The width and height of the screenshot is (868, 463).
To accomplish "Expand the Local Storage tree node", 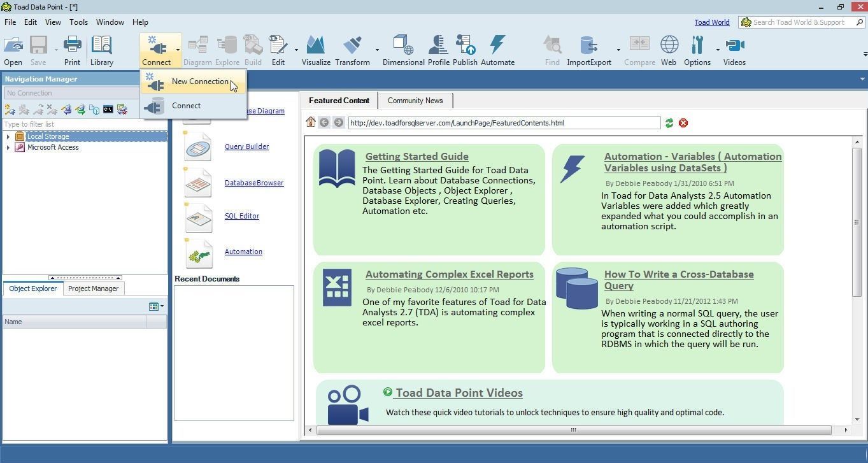I will pyautogui.click(x=8, y=136).
